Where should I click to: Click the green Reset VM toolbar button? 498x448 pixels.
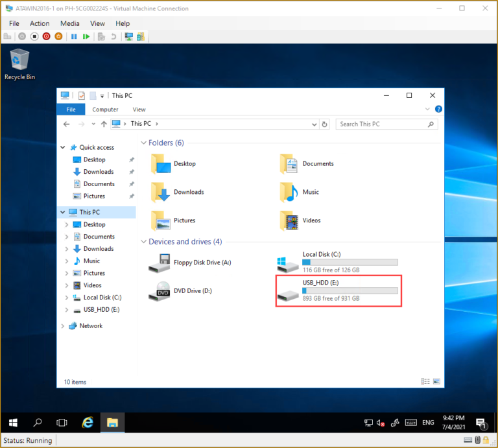click(86, 37)
